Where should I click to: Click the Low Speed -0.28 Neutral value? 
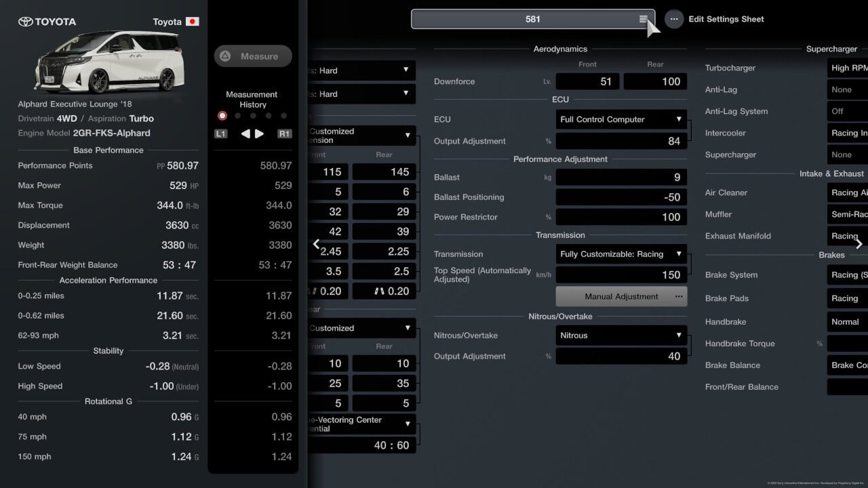point(172,366)
